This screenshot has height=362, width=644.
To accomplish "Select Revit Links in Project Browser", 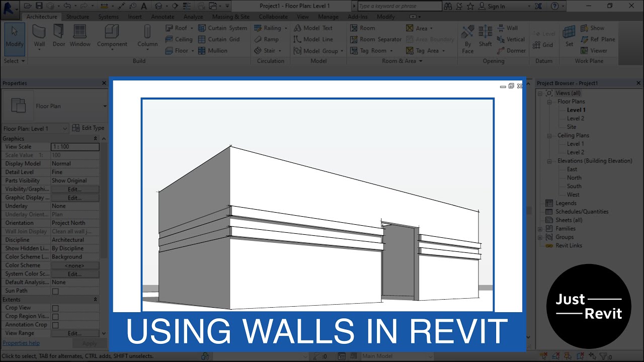I will pos(569,245).
